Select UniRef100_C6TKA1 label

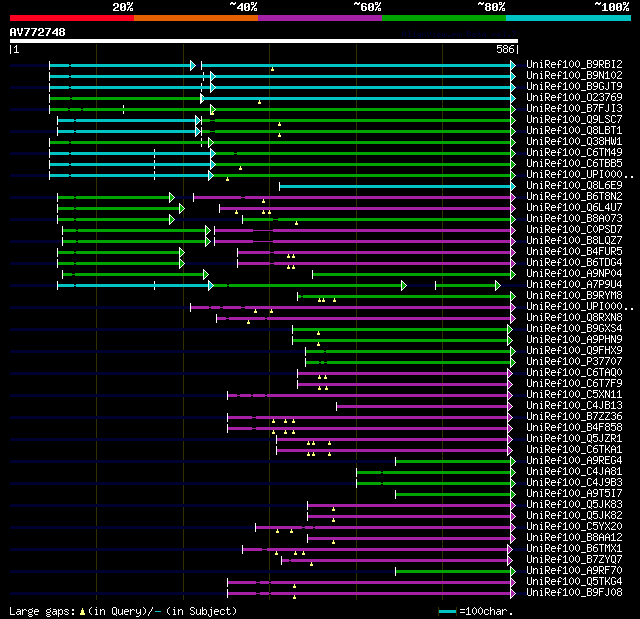point(574,450)
